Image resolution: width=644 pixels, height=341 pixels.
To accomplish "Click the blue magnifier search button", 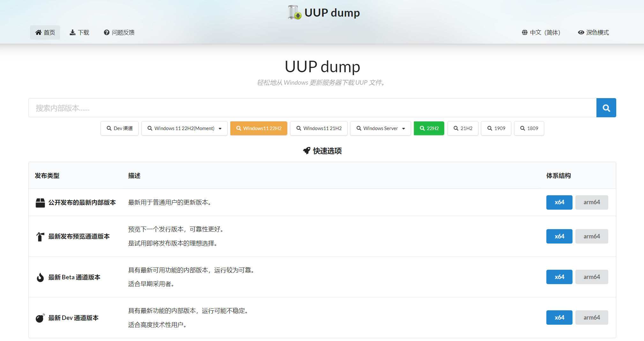I will (606, 108).
